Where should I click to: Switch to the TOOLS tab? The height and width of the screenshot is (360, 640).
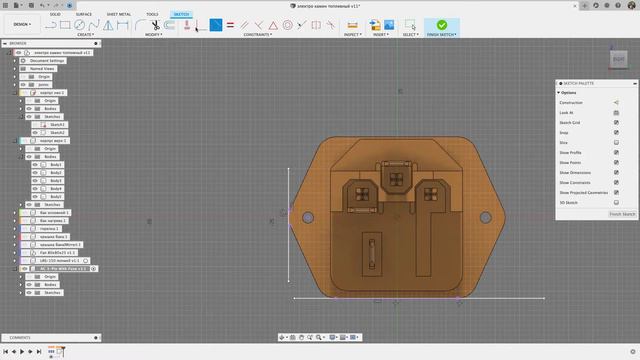point(152,14)
